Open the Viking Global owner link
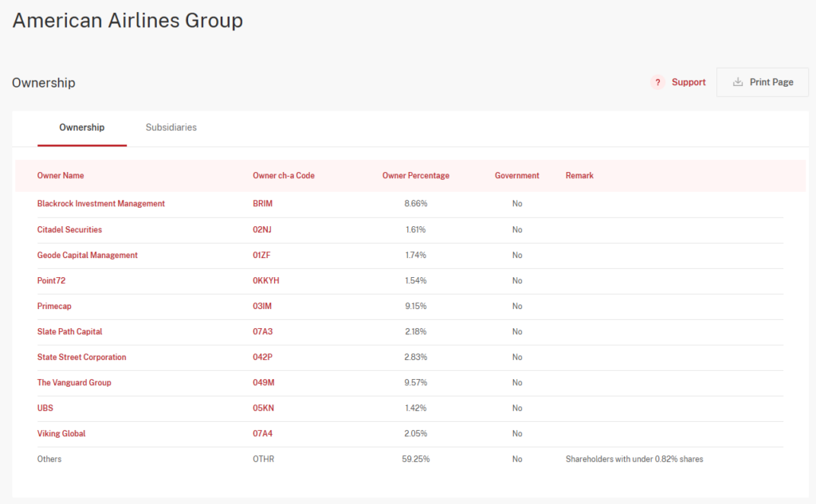Screen dimensions: 816x504 [x=61, y=433]
